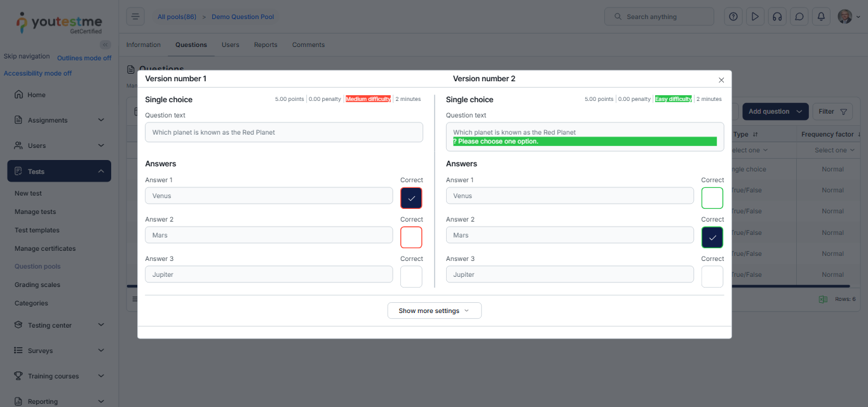Expand Show more settings
This screenshot has height=407, width=868.
[435, 310]
